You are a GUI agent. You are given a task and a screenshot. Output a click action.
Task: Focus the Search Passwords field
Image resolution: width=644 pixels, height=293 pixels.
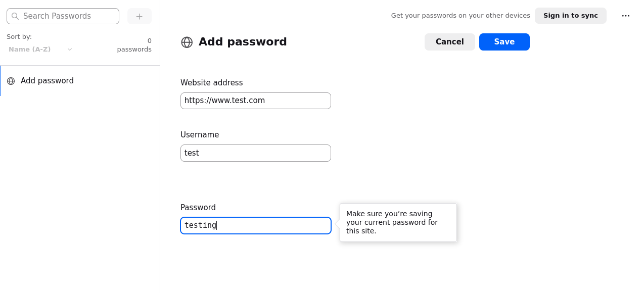pyautogui.click(x=68, y=16)
